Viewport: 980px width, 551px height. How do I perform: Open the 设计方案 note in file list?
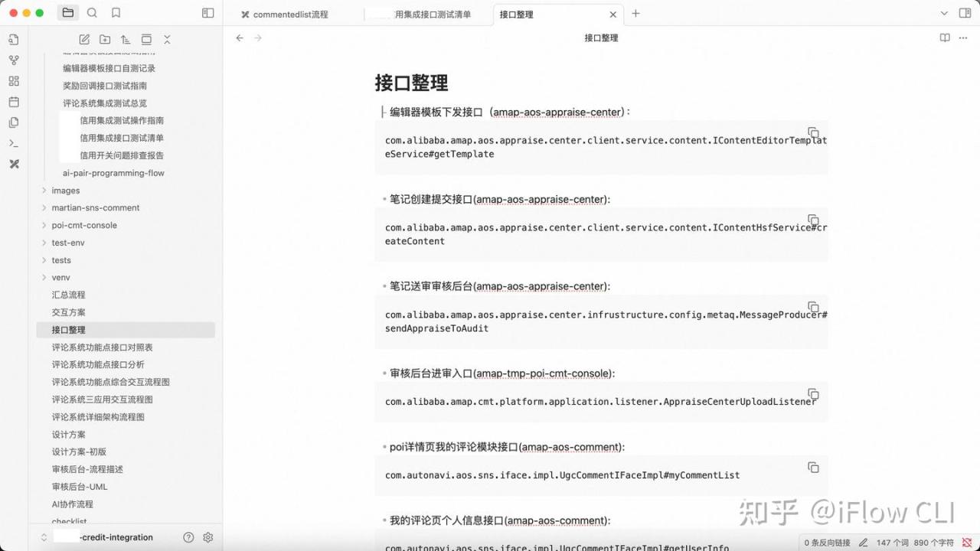click(69, 435)
